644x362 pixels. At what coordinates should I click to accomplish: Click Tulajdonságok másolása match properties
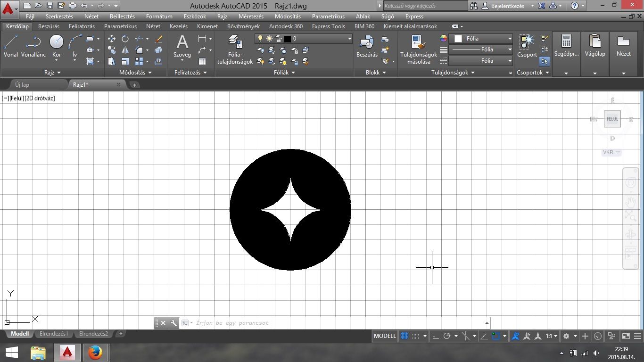[419, 49]
